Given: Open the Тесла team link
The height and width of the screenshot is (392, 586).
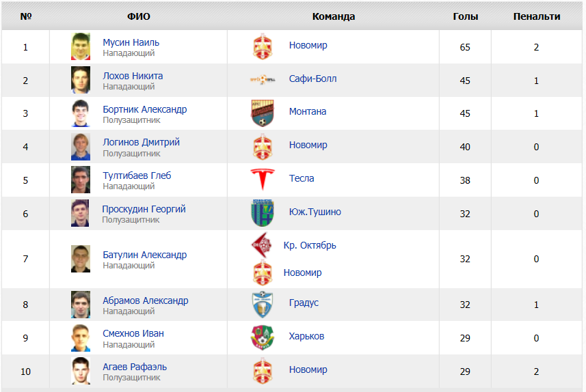Looking at the screenshot, I should pos(302,178).
